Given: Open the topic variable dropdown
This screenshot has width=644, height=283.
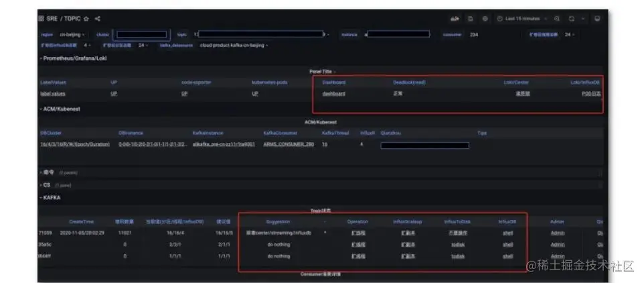Looking at the screenshot, I should pyautogui.click(x=262, y=35).
